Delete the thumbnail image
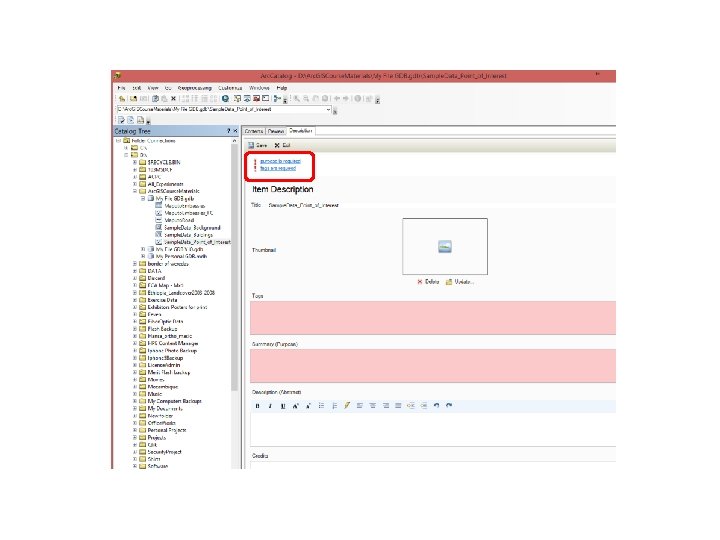The image size is (720, 540). 428,282
